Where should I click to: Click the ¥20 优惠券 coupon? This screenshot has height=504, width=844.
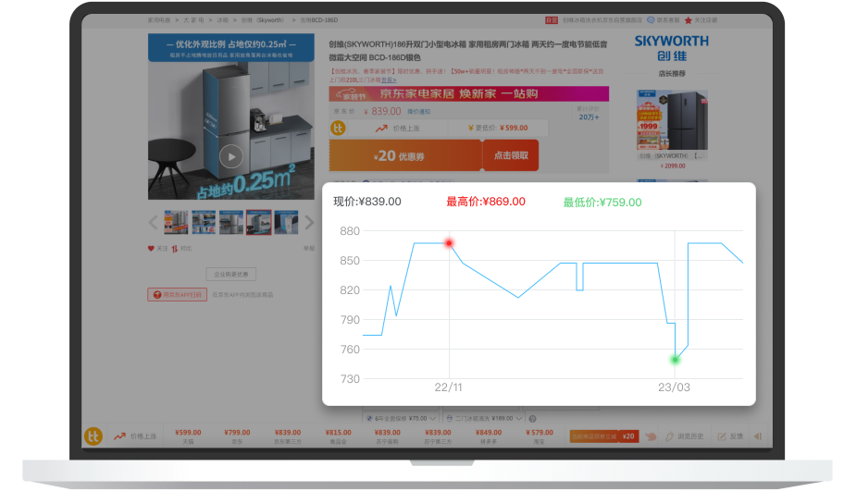405,155
